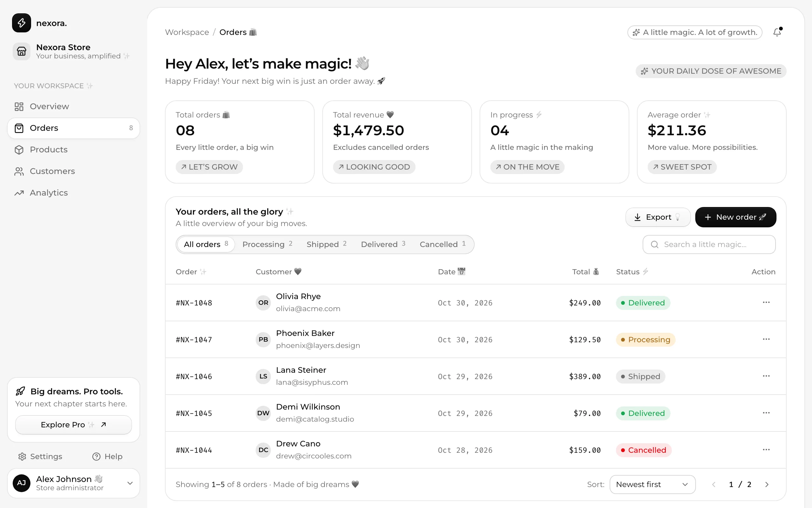Switch to the Cancelled orders tab
The width and height of the screenshot is (812, 508).
(442, 244)
